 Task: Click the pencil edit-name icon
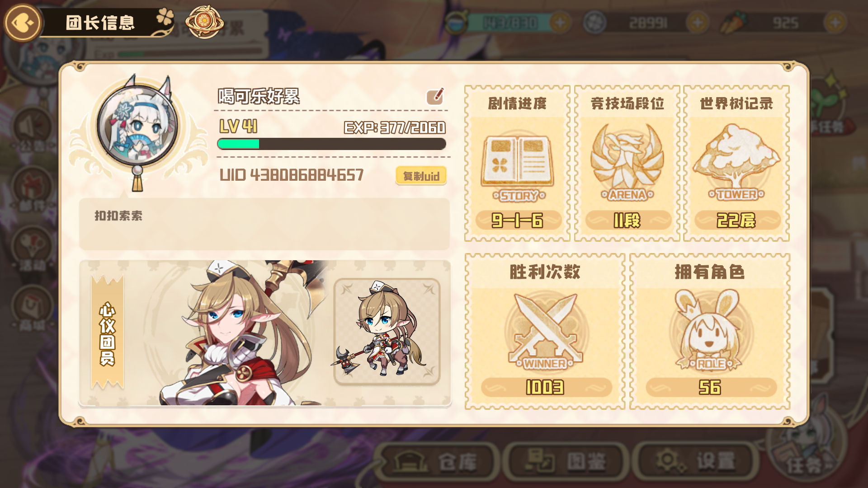coord(435,96)
